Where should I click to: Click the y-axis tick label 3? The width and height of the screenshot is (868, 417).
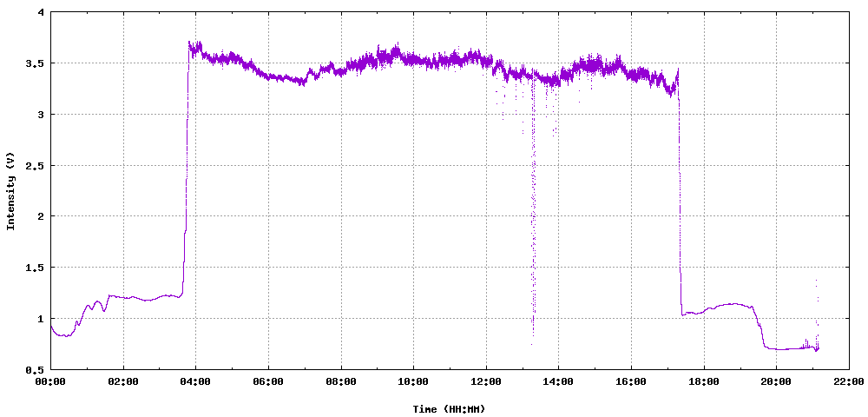click(x=41, y=114)
